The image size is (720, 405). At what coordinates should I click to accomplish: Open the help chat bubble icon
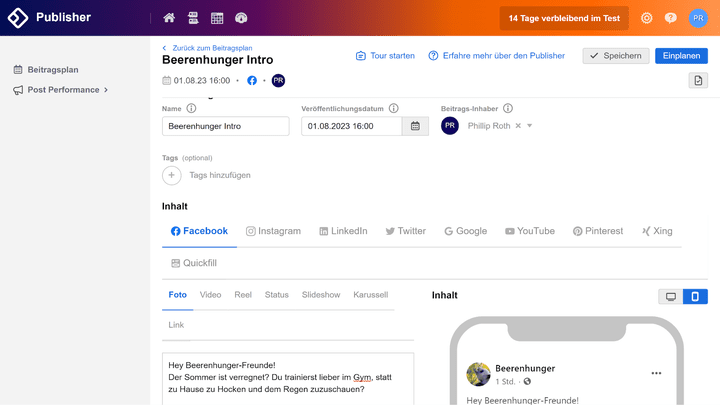(670, 18)
